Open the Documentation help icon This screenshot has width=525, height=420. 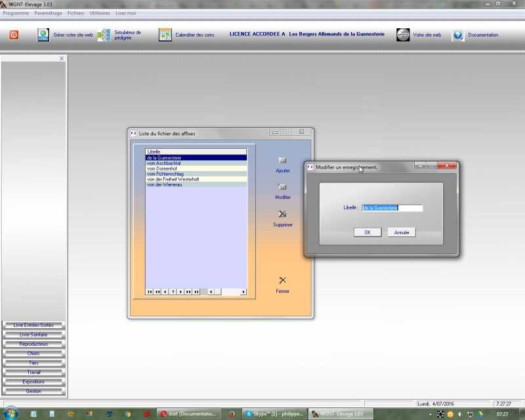(x=458, y=35)
